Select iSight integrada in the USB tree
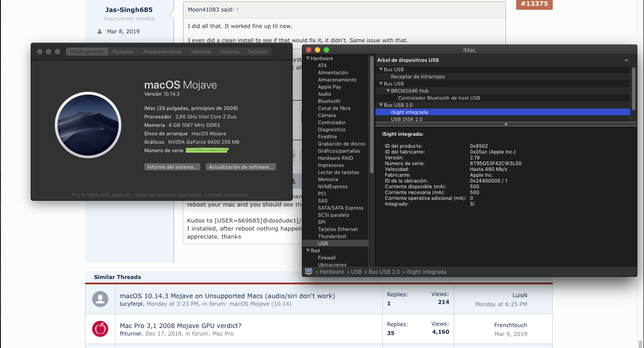The height and width of the screenshot is (348, 644). pyautogui.click(x=503, y=112)
